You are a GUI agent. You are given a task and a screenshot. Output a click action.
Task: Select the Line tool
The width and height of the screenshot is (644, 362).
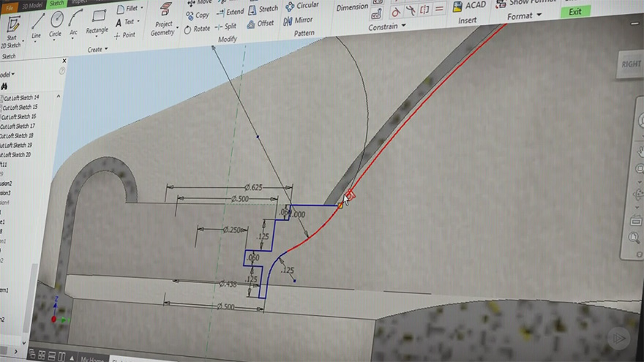click(37, 26)
